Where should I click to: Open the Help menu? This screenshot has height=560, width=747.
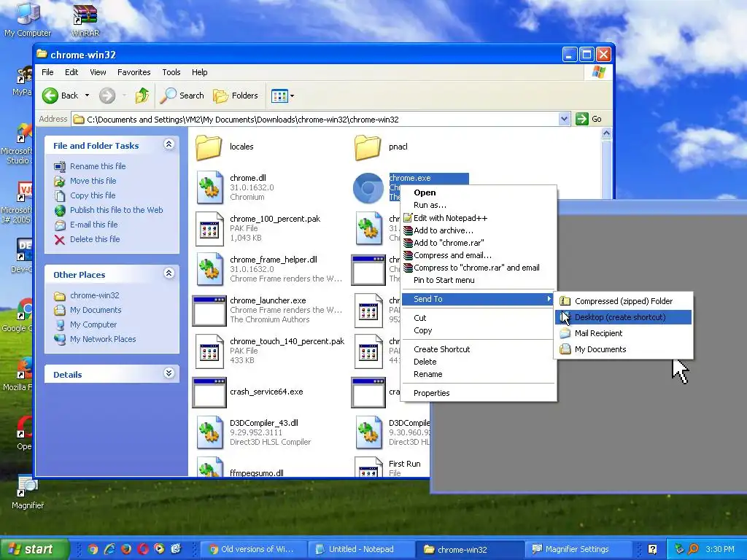pyautogui.click(x=200, y=72)
